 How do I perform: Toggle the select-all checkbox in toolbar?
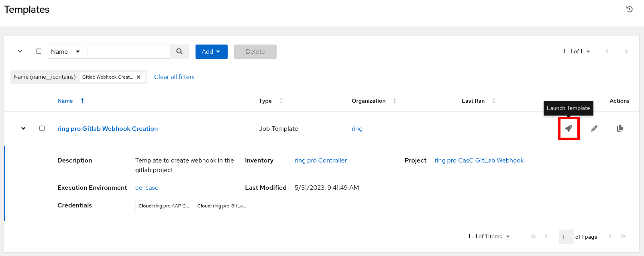pyautogui.click(x=39, y=51)
